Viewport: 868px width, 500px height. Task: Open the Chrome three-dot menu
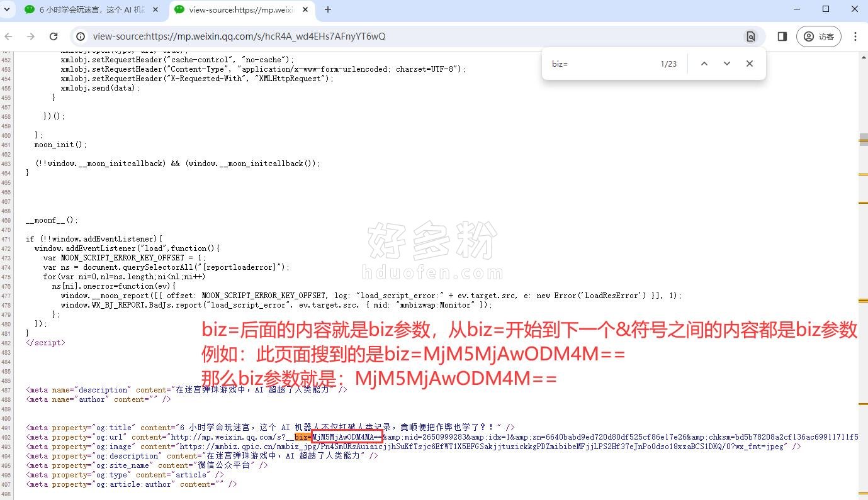point(855,36)
